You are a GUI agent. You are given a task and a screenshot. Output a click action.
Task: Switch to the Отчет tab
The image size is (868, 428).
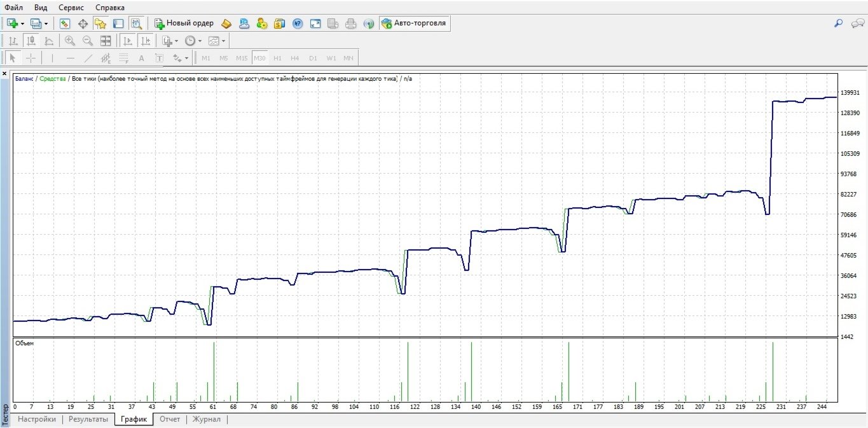click(x=170, y=419)
